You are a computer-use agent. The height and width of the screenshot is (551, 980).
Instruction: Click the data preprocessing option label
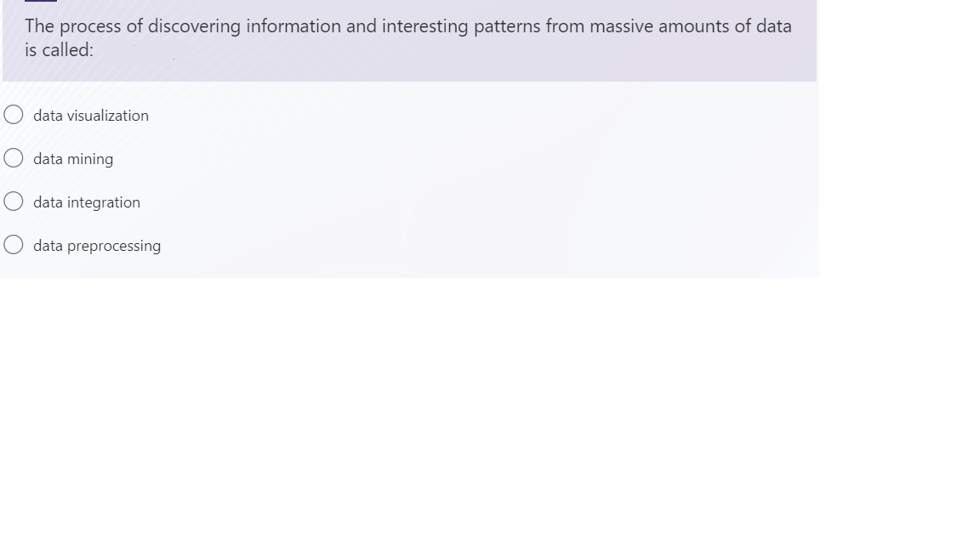pyautogui.click(x=97, y=246)
